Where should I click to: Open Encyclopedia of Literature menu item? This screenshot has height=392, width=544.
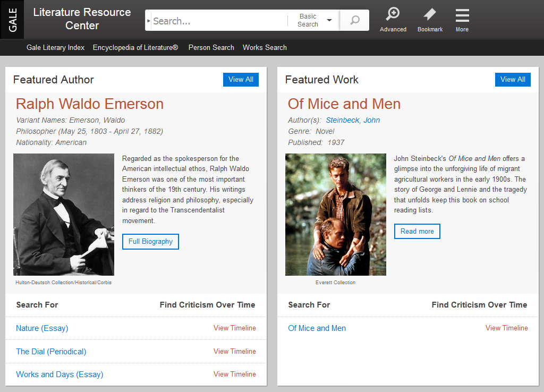coord(135,47)
